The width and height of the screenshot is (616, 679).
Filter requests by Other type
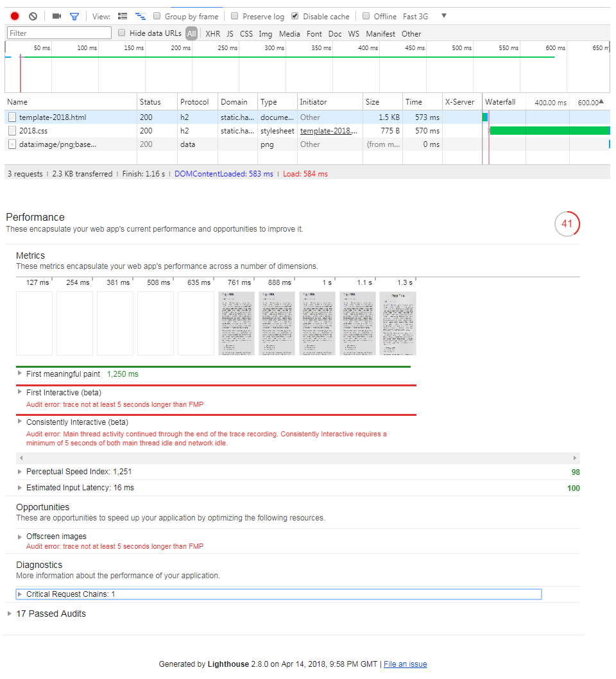pos(411,34)
